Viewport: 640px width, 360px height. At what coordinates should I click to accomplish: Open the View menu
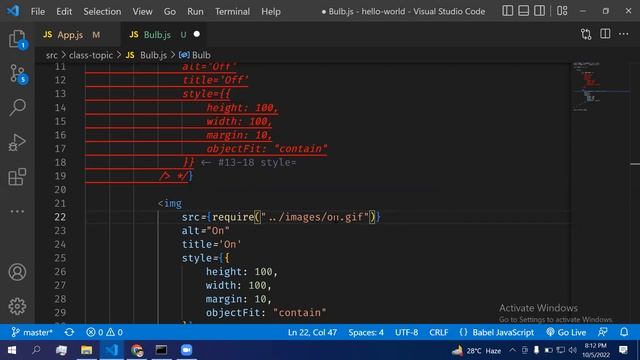click(142, 11)
